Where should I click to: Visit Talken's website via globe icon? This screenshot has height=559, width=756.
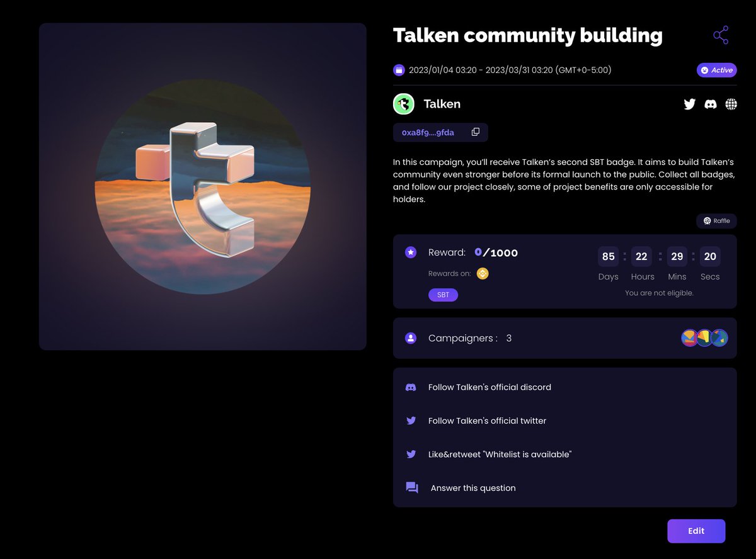click(x=731, y=104)
